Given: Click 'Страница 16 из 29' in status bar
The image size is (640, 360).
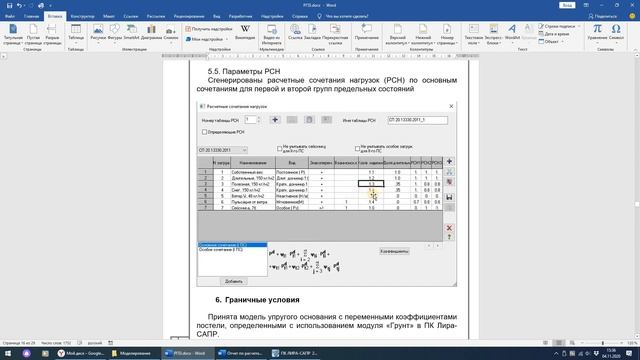Looking at the screenshot, I should point(19,343).
